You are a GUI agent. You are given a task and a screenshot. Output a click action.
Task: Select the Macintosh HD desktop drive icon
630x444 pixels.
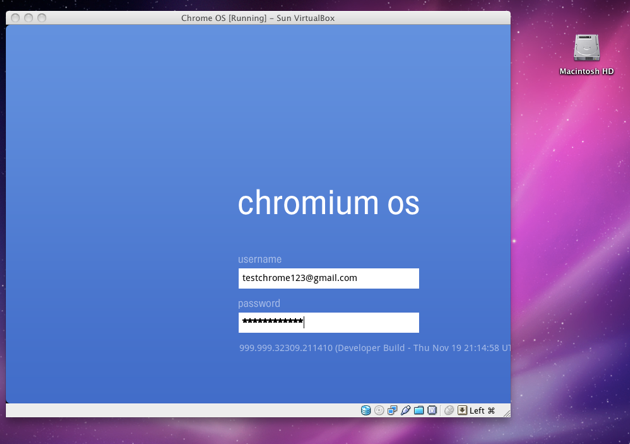(587, 47)
